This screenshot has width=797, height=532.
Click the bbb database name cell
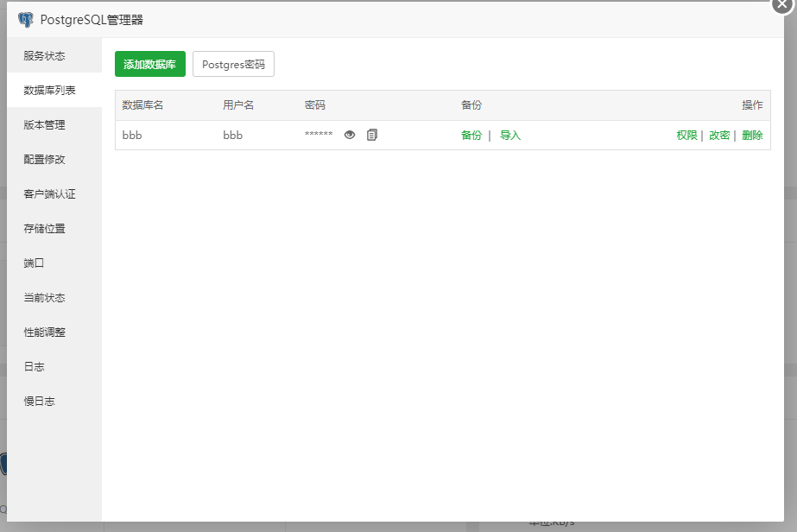[132, 136]
